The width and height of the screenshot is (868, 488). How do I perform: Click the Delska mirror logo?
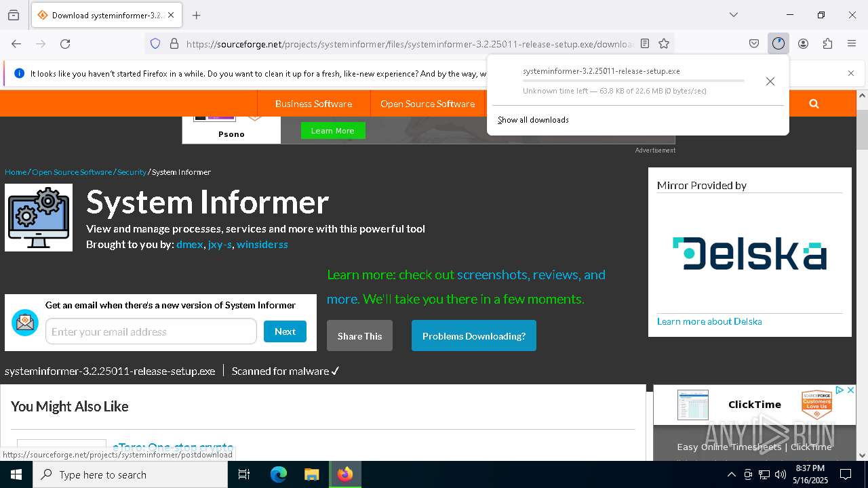(749, 253)
